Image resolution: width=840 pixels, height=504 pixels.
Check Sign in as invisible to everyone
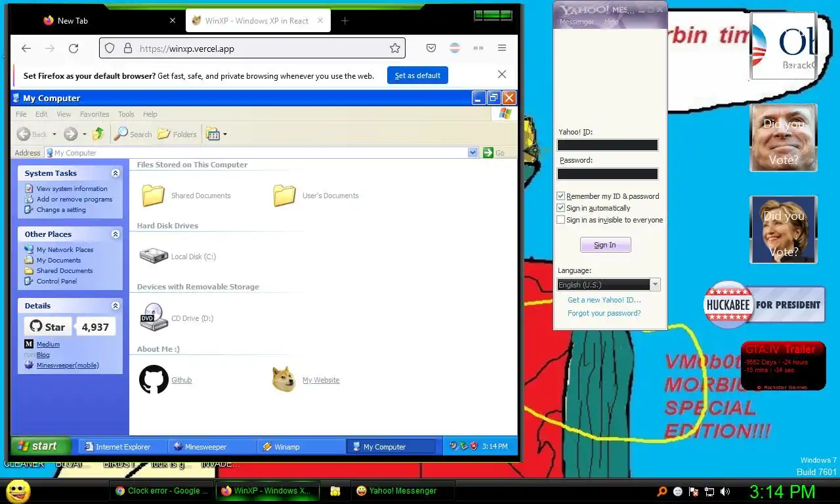click(560, 220)
